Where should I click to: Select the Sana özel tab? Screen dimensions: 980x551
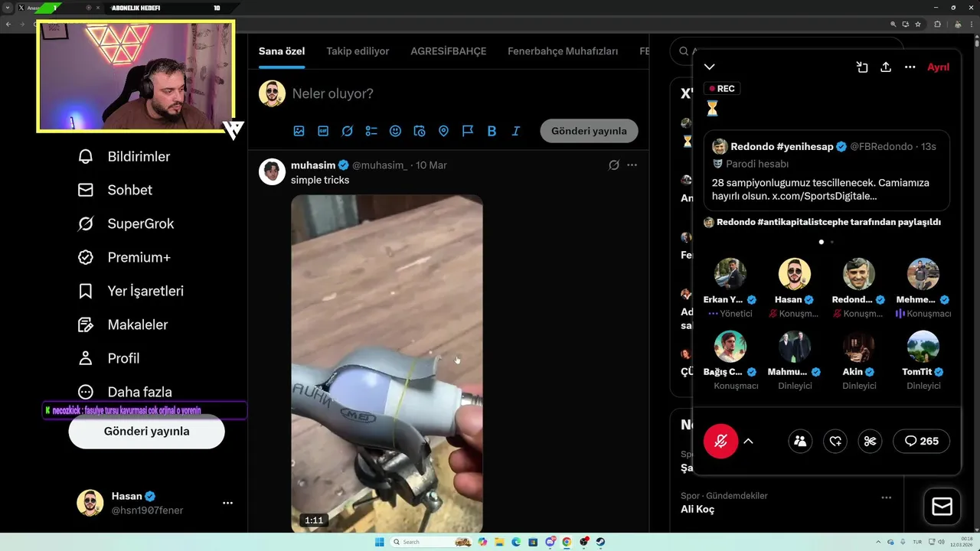point(282,51)
